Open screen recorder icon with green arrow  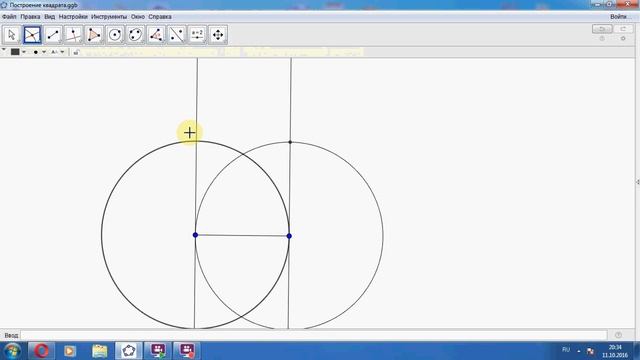coord(158,351)
